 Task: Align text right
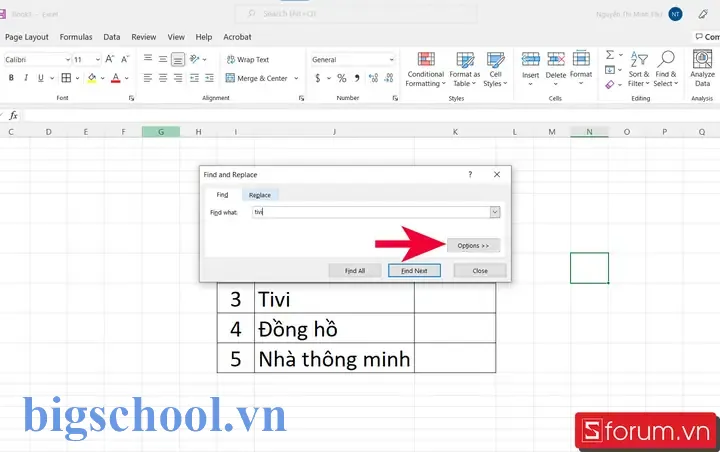[x=178, y=78]
